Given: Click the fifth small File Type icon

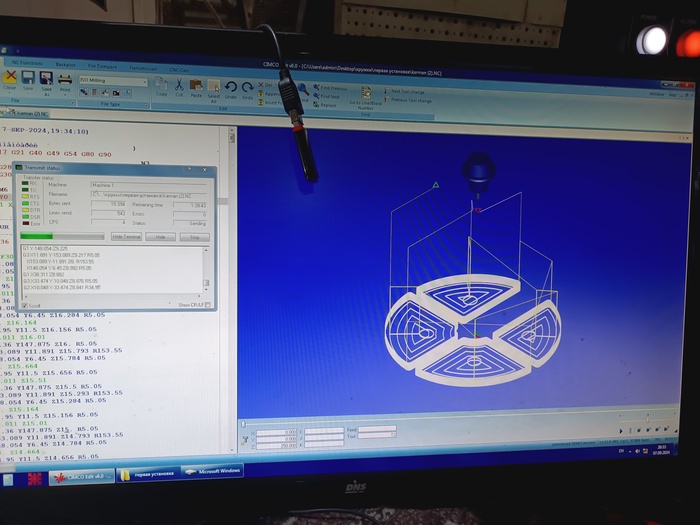Looking at the screenshot, I should pyautogui.click(x=127, y=94).
